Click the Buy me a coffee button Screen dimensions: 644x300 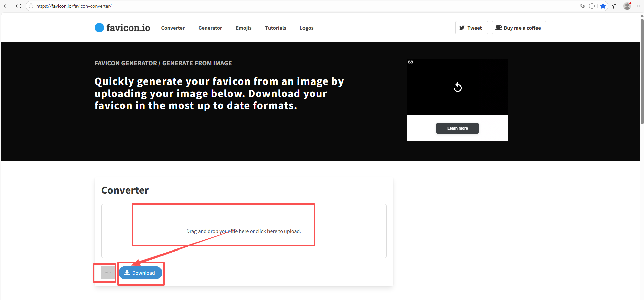[x=519, y=28]
